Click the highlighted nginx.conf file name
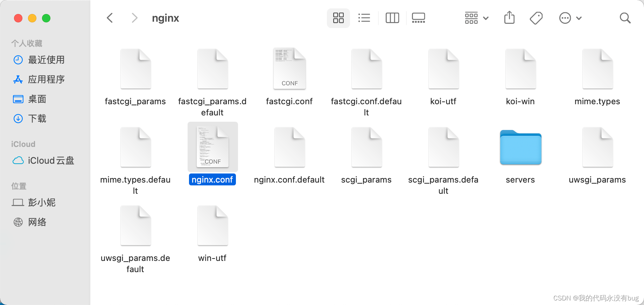This screenshot has height=305, width=644. click(212, 179)
